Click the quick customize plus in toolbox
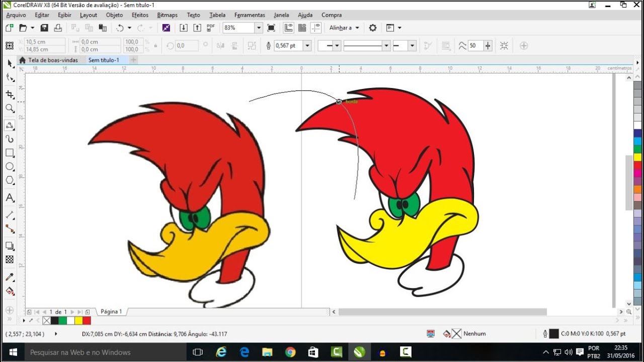 (10, 310)
